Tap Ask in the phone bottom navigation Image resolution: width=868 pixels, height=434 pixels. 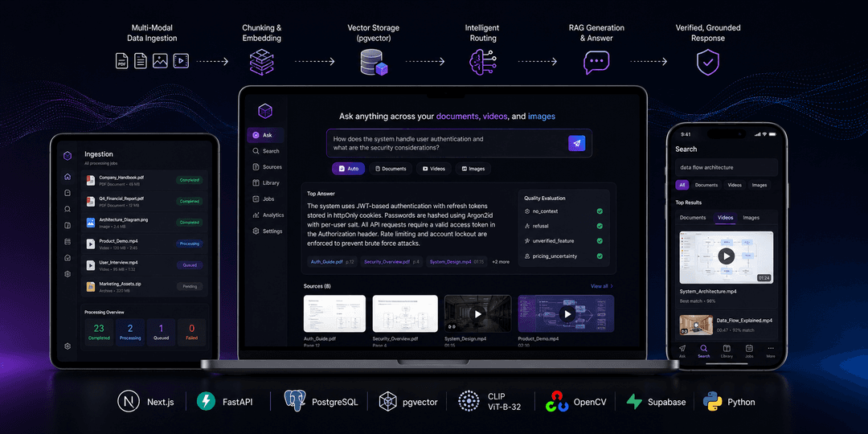682,351
